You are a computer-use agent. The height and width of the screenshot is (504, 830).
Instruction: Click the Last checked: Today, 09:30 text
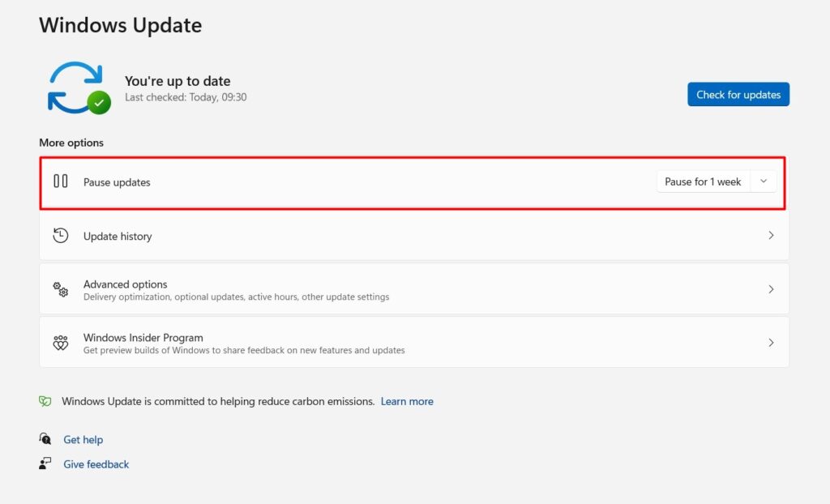pyautogui.click(x=186, y=97)
